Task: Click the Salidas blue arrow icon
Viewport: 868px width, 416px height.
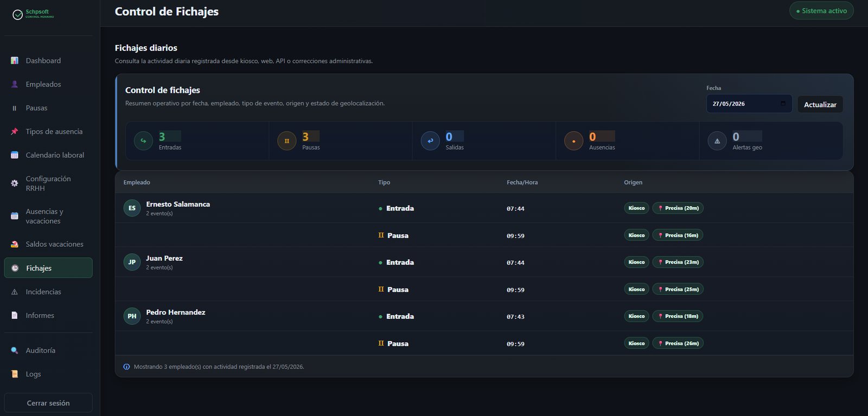Action: click(x=430, y=141)
